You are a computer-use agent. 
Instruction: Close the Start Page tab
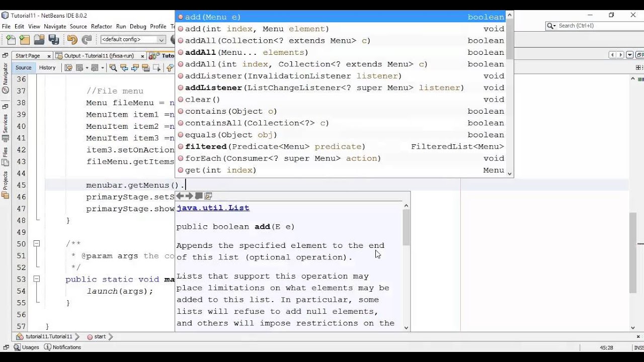point(49,56)
